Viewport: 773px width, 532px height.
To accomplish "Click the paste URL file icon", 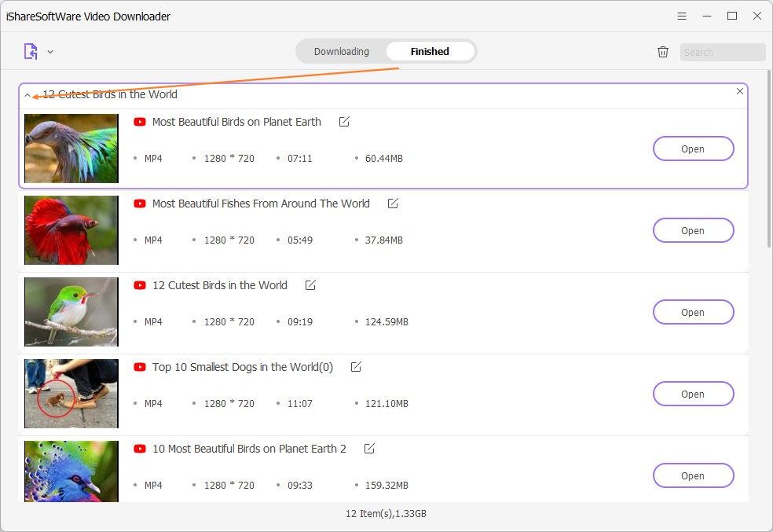I will 31,51.
